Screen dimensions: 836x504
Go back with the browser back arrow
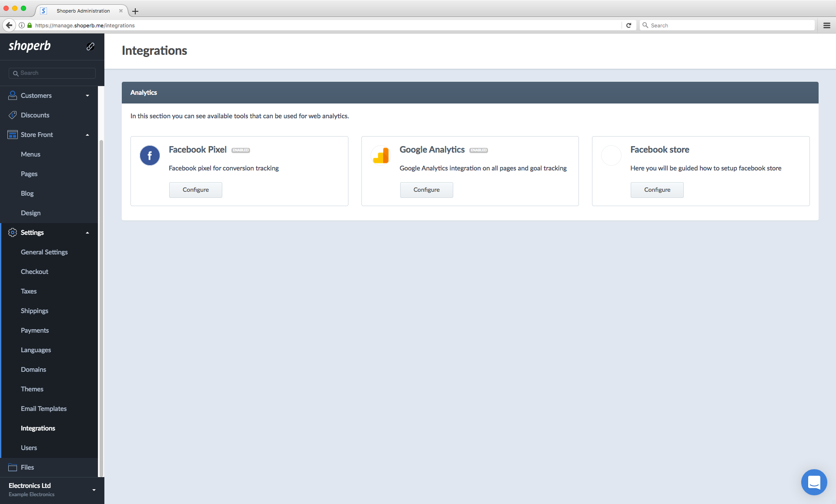9,25
